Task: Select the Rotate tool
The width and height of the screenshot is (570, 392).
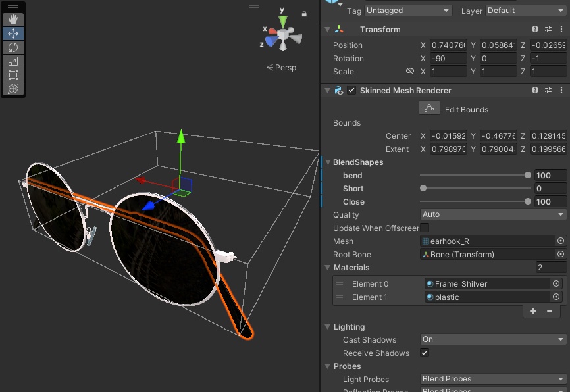Action: [x=13, y=47]
